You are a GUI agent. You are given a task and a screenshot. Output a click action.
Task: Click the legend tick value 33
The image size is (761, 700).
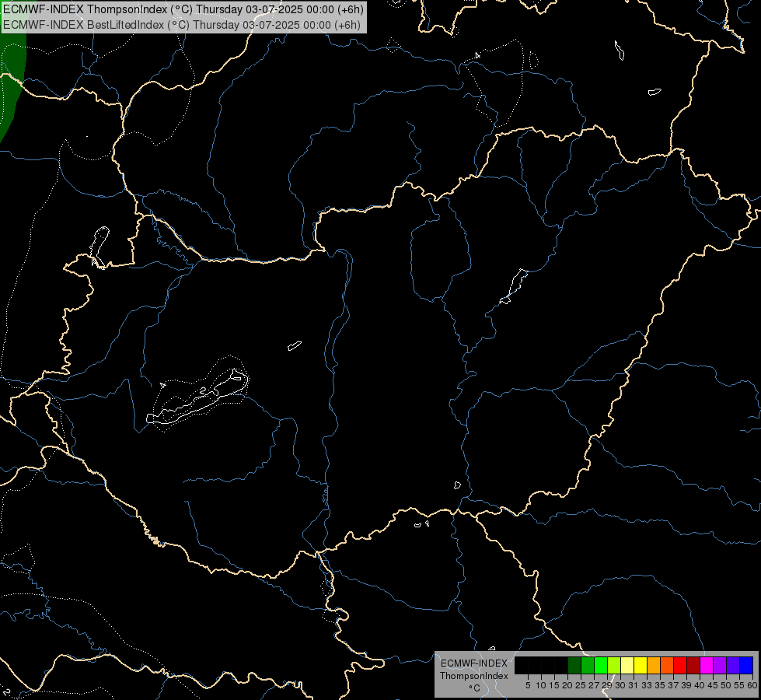[x=647, y=685]
